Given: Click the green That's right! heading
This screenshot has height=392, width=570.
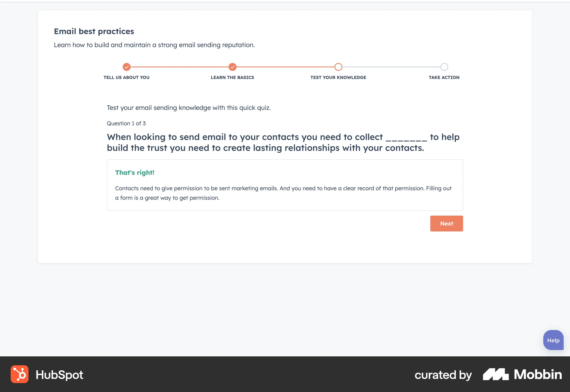Looking at the screenshot, I should pos(135,173).
